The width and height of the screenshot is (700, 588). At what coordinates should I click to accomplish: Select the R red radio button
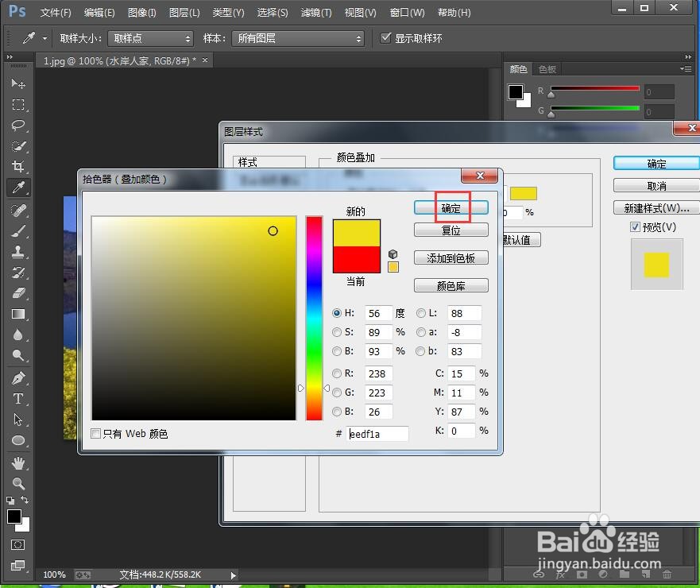click(x=337, y=373)
